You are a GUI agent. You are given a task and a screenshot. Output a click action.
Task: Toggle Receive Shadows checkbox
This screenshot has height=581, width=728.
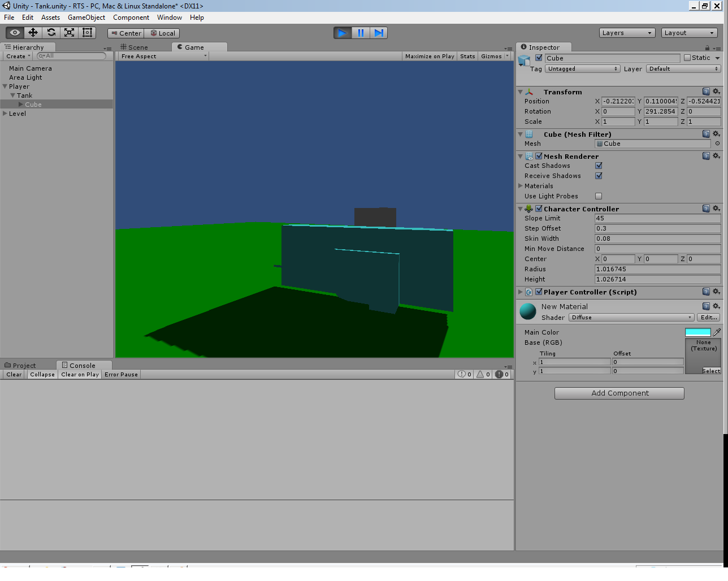(599, 176)
